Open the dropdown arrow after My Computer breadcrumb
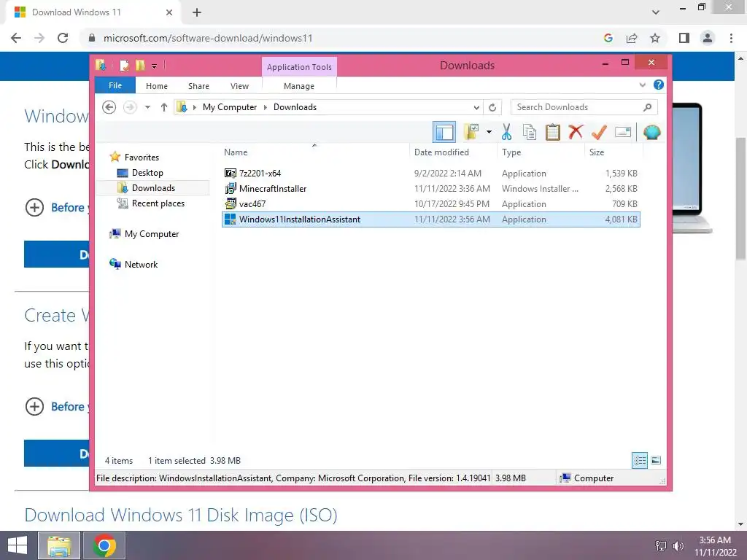The width and height of the screenshot is (747, 560). tap(266, 108)
